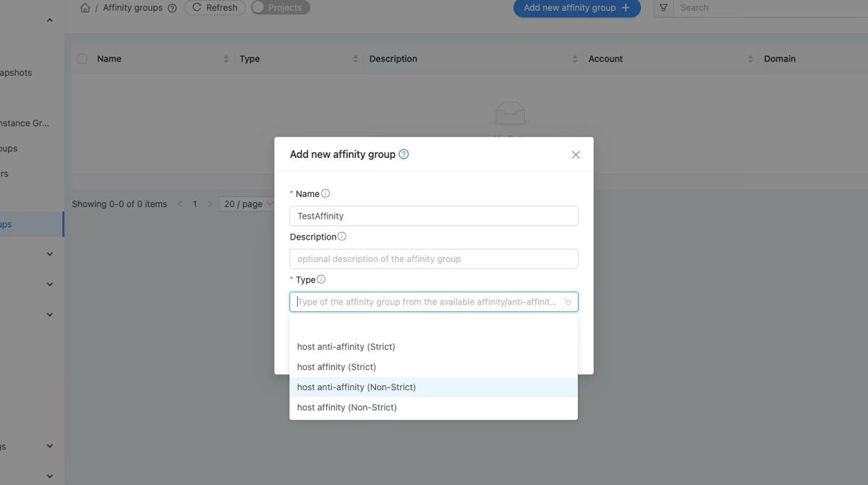Click Add new affinity group button
The width and height of the screenshot is (868, 485).
coord(576,8)
